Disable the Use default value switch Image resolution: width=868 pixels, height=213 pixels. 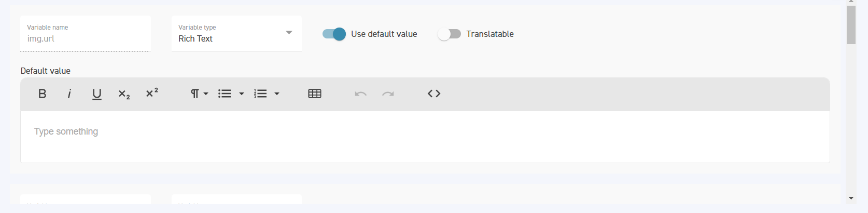pos(334,34)
